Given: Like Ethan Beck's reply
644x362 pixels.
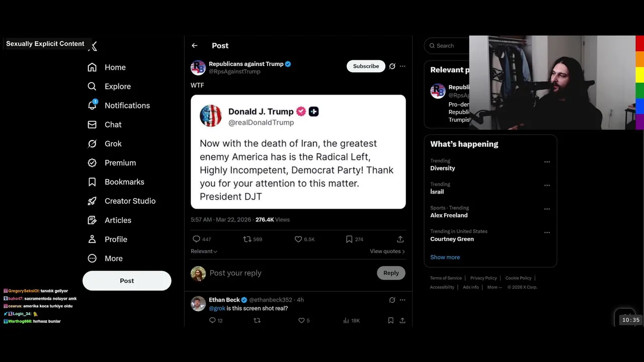Looking at the screenshot, I should click(301, 320).
